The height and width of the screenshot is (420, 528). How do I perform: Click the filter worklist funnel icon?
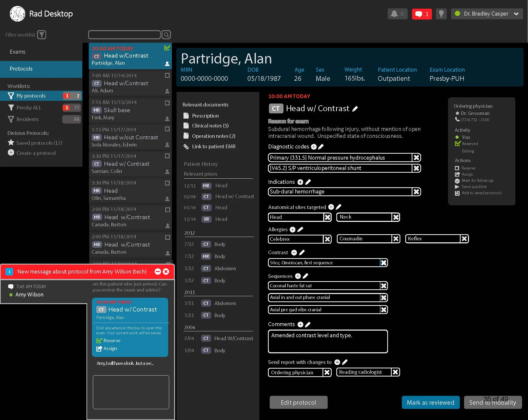tap(42, 35)
